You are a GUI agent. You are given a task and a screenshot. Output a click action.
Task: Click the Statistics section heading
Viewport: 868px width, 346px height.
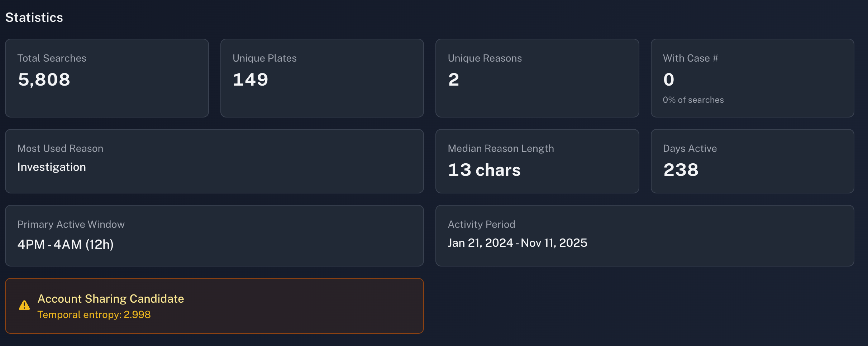pos(34,18)
